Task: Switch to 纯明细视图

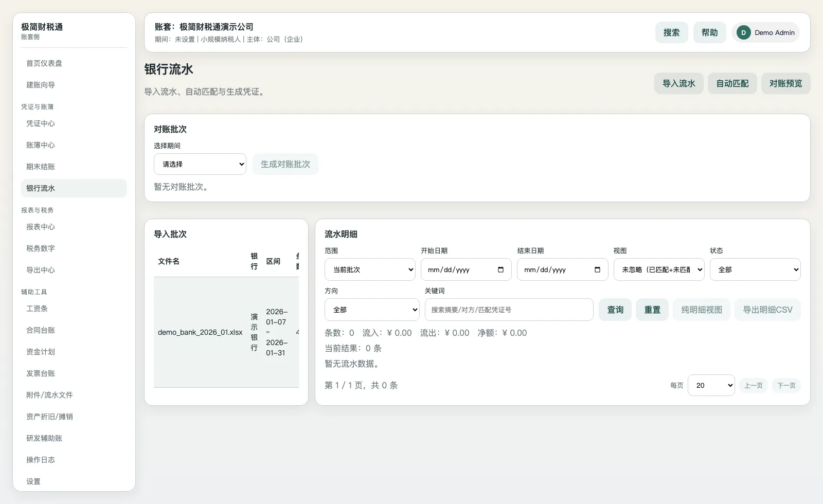Action: 701,309
